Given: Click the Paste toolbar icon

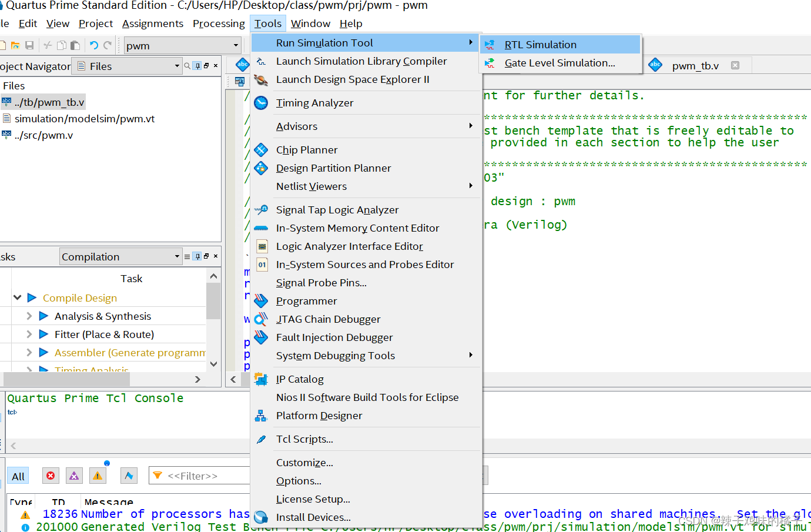Looking at the screenshot, I should click(x=75, y=45).
